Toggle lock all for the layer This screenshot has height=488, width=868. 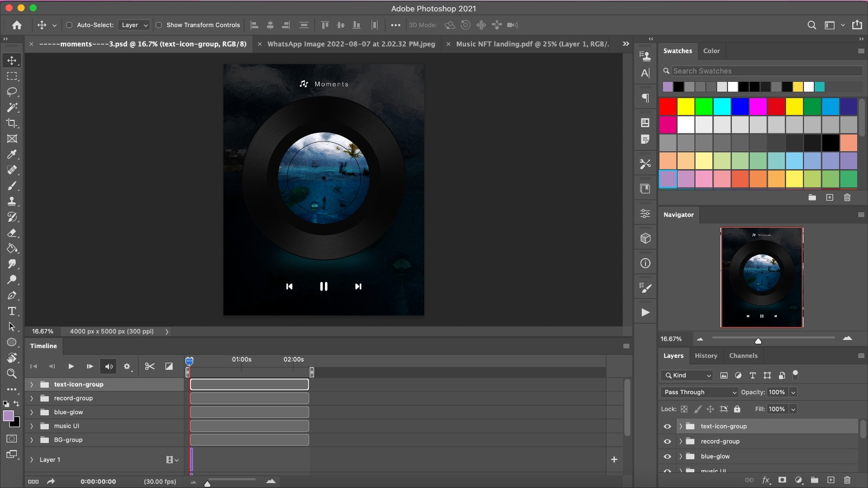[x=737, y=409]
